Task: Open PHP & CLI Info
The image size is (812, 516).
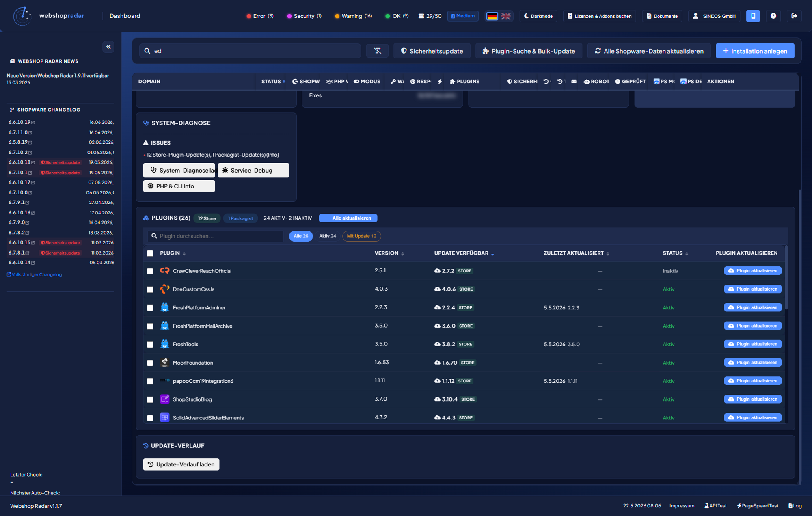Action: click(x=179, y=186)
